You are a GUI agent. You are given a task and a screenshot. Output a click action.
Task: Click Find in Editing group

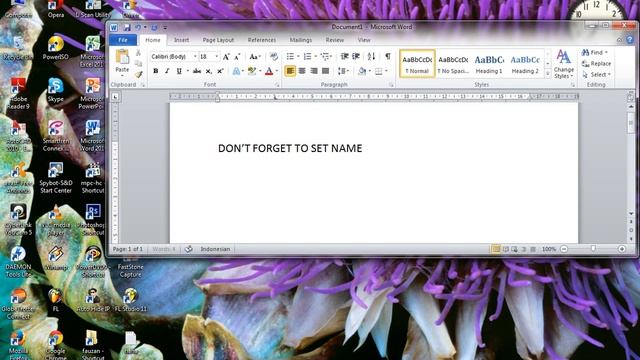(596, 53)
